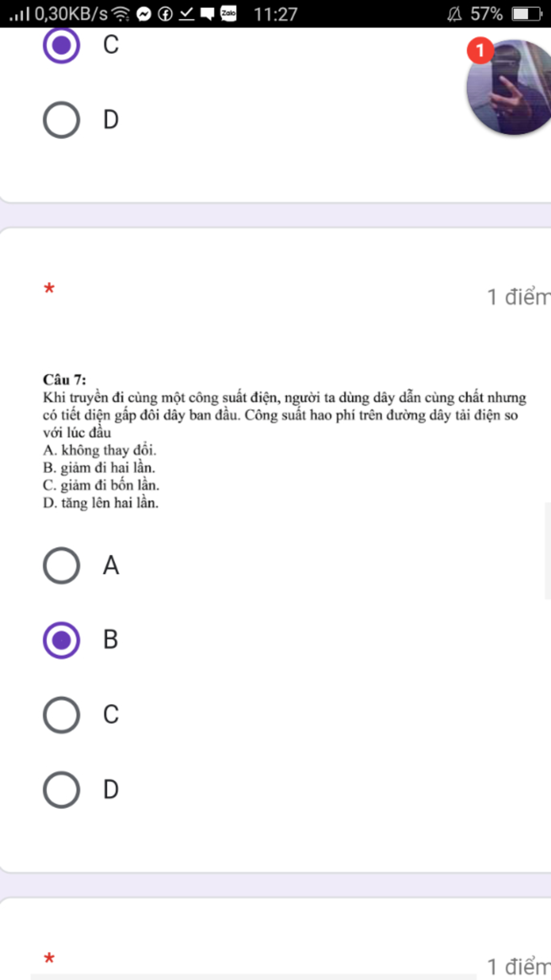Tap the Câu 7 question text image

coord(285,442)
